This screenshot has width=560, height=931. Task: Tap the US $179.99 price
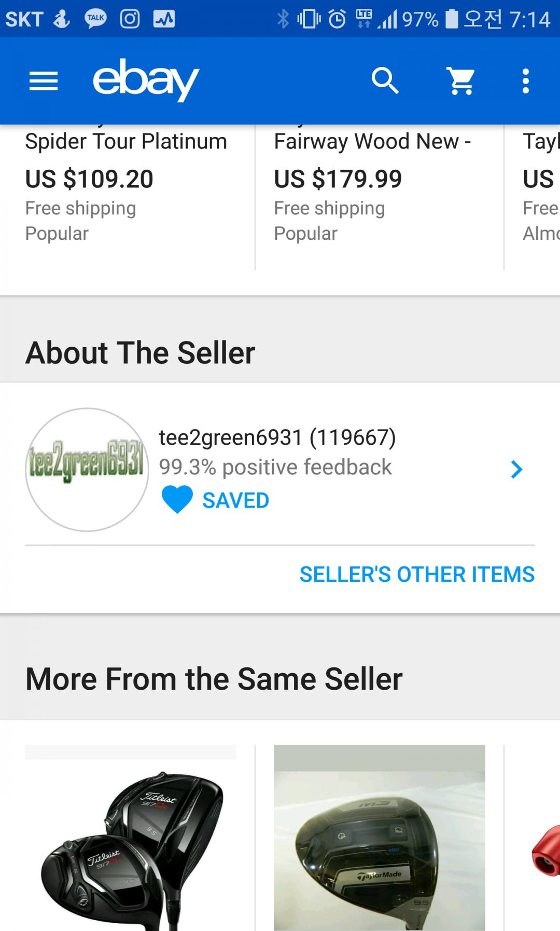338,179
